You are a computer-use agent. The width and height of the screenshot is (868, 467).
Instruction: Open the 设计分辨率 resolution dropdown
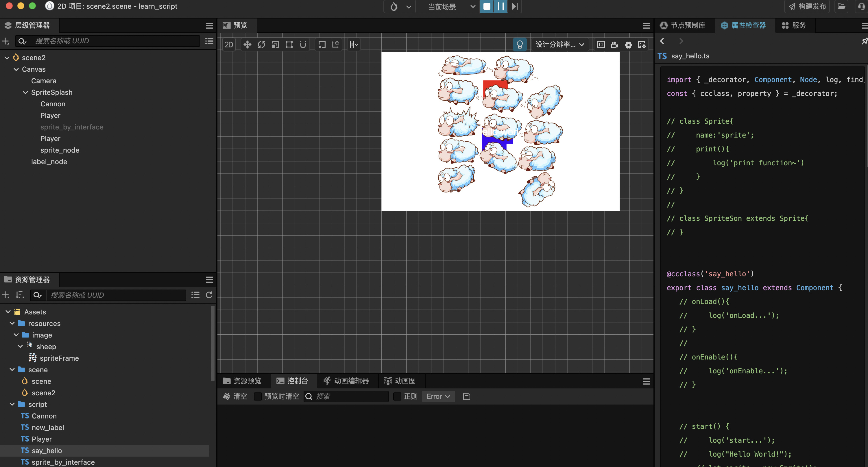[559, 45]
